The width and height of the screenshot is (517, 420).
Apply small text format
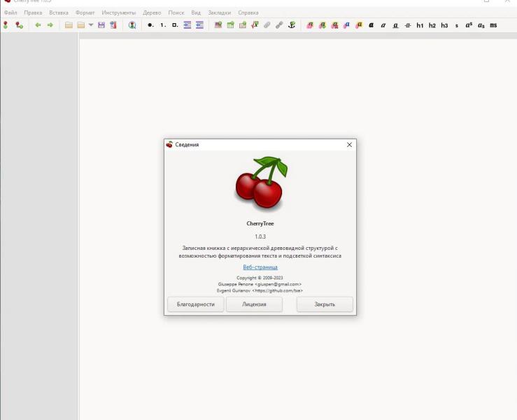(457, 25)
